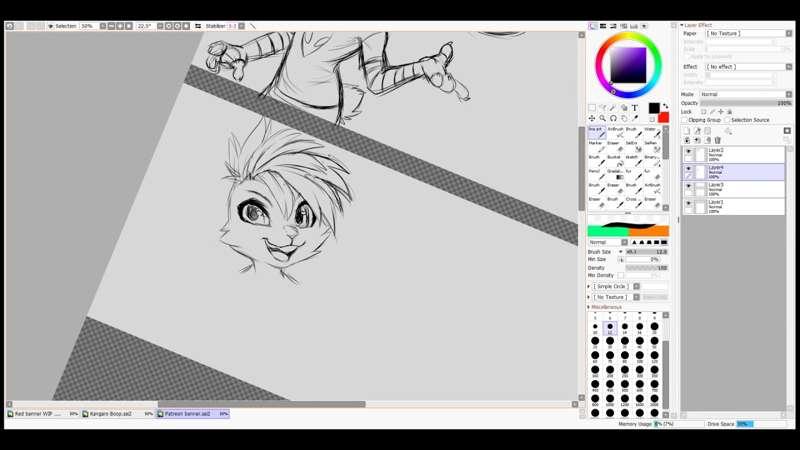Flip the canvas view horizontally
Viewport: 800px width, 450px height.
[198, 26]
